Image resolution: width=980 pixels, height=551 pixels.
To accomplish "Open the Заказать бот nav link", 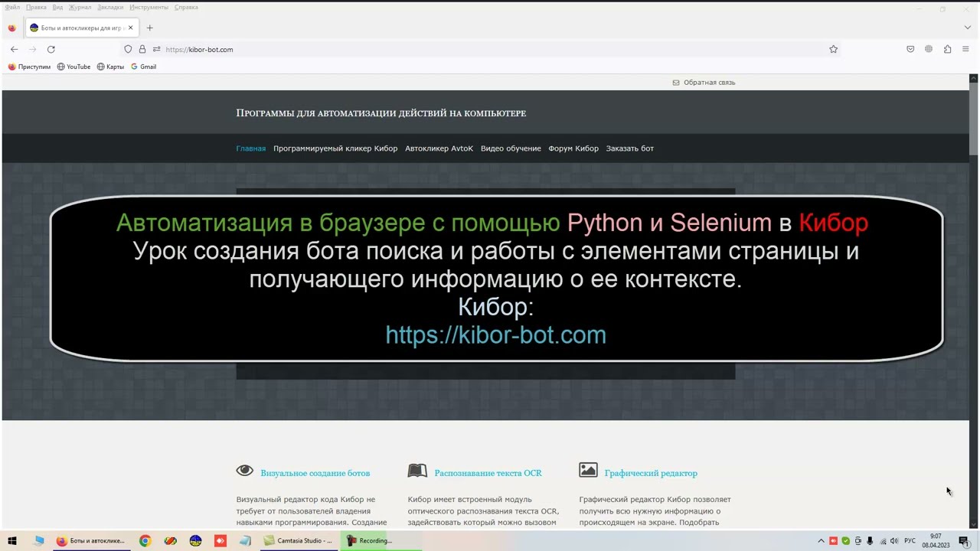I will pos(630,148).
